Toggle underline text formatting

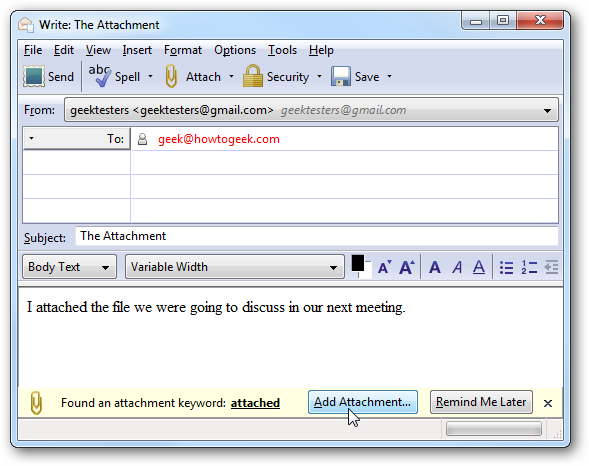(x=479, y=267)
